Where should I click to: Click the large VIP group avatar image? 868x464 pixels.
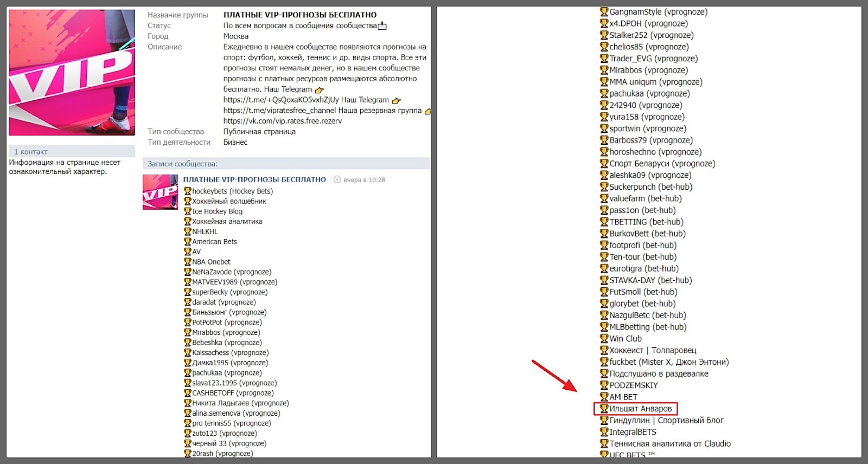point(72,72)
